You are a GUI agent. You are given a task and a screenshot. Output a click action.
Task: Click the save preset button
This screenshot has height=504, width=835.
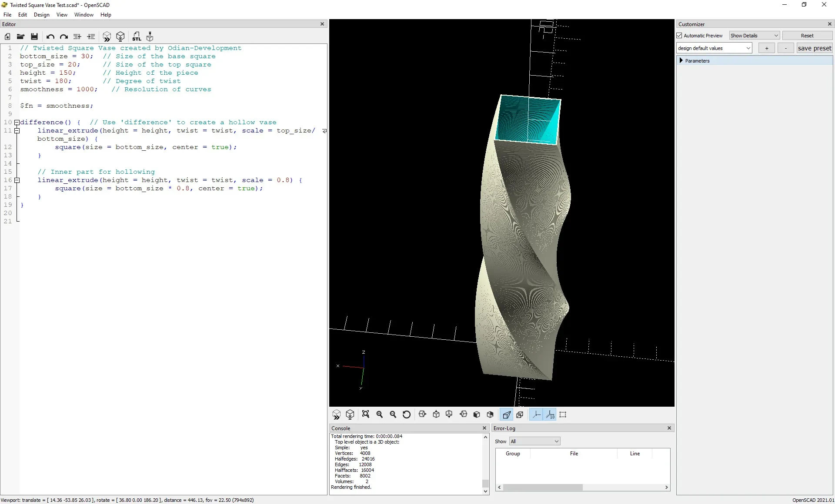coord(815,48)
